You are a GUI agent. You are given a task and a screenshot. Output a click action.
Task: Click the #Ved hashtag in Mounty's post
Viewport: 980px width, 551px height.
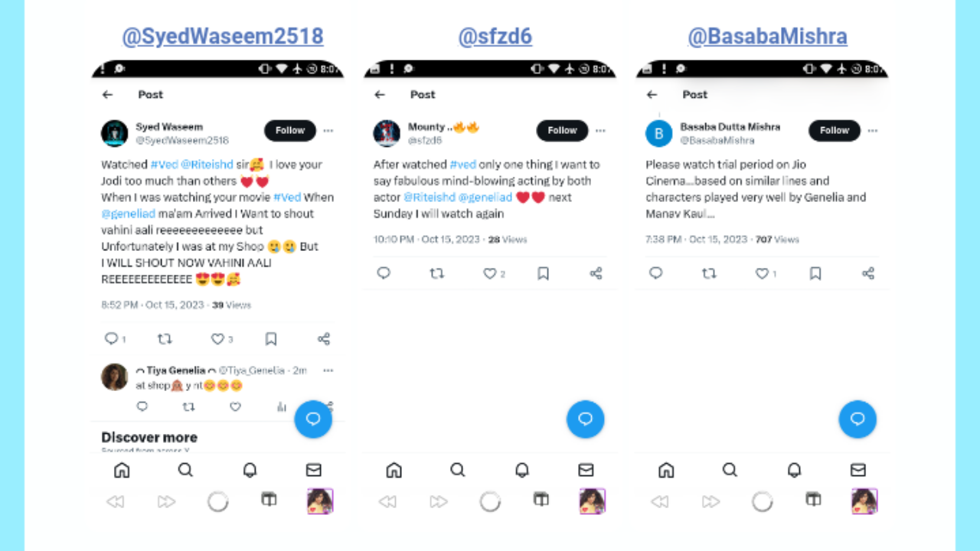pos(462,165)
